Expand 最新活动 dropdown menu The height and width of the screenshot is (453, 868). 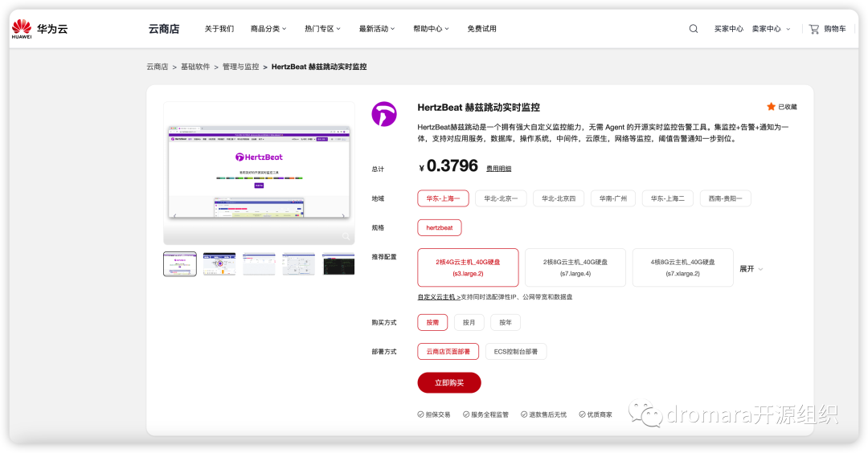pos(377,29)
